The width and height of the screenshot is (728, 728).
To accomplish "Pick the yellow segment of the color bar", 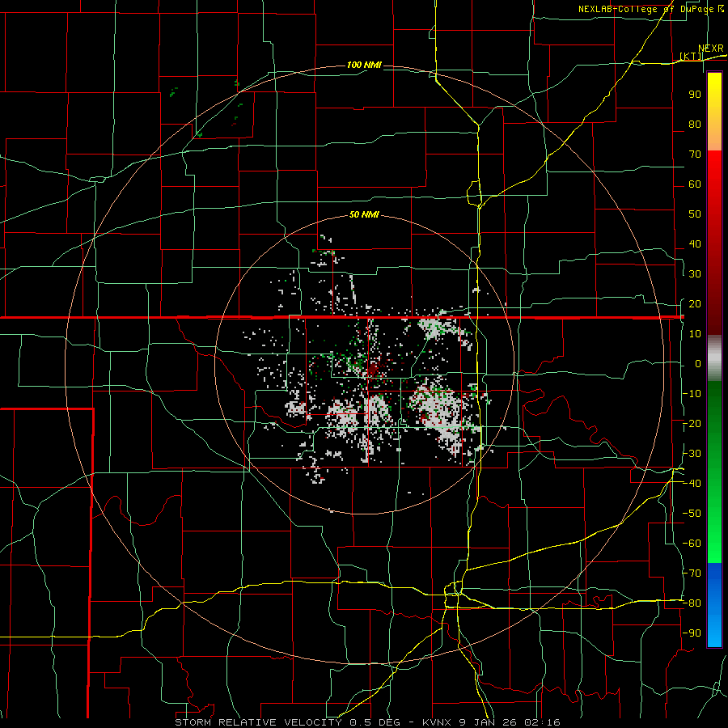I will [x=714, y=112].
